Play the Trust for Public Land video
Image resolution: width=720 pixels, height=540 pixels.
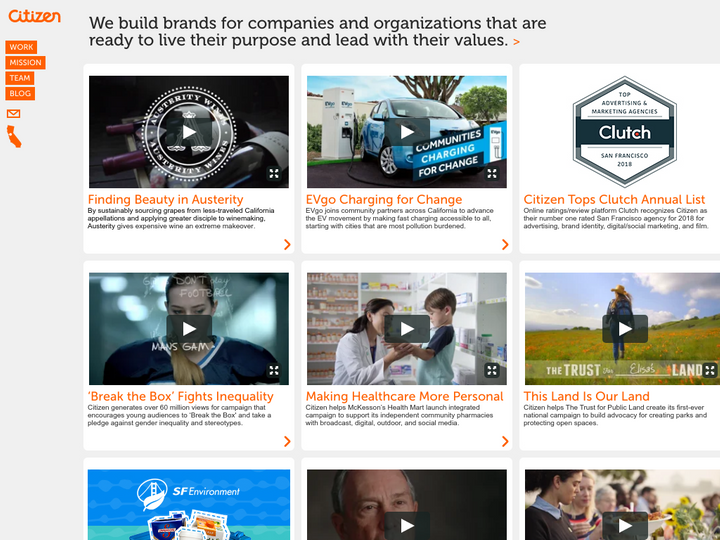point(624,329)
